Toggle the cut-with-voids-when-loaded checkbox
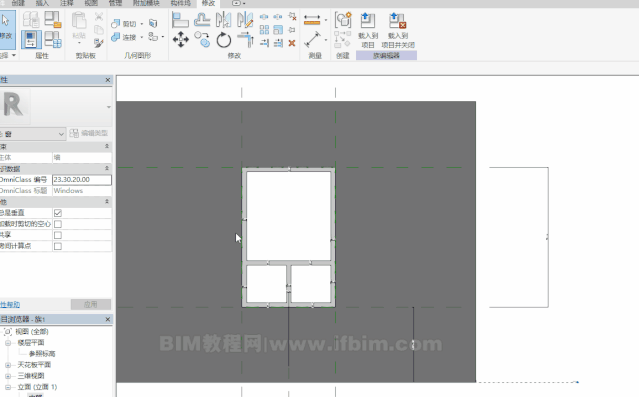The height and width of the screenshot is (397, 639). click(x=58, y=224)
